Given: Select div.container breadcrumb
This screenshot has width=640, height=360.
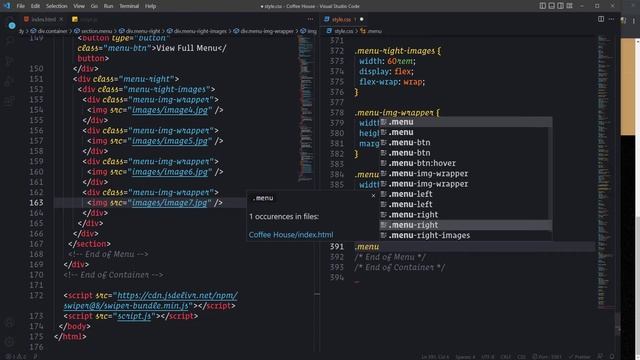Looking at the screenshot, I should tap(49, 31).
